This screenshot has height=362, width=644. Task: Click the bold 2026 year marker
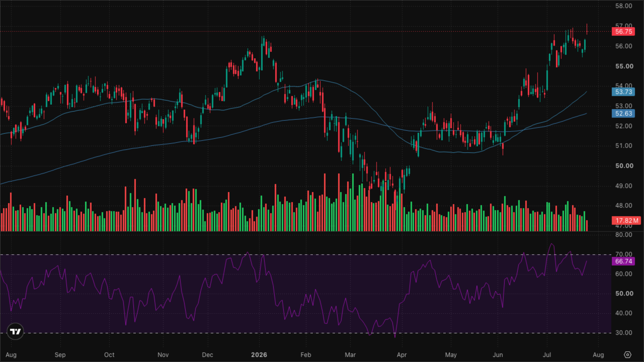(259, 355)
